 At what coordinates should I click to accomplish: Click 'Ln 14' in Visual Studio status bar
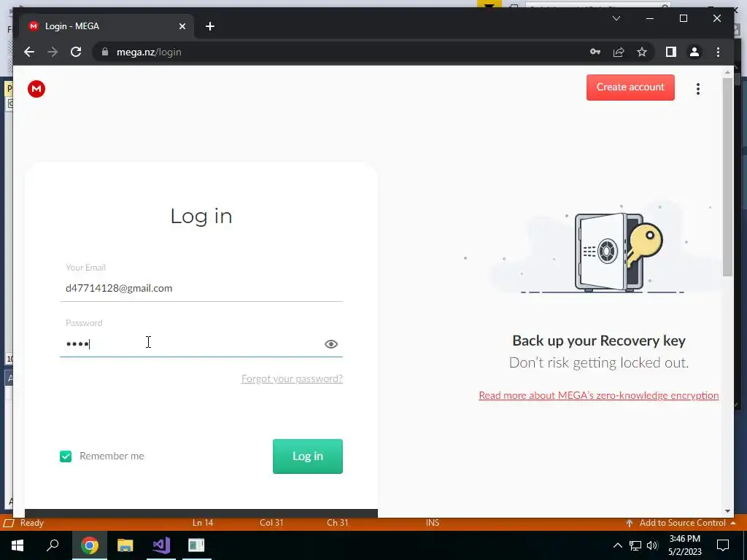203,523
